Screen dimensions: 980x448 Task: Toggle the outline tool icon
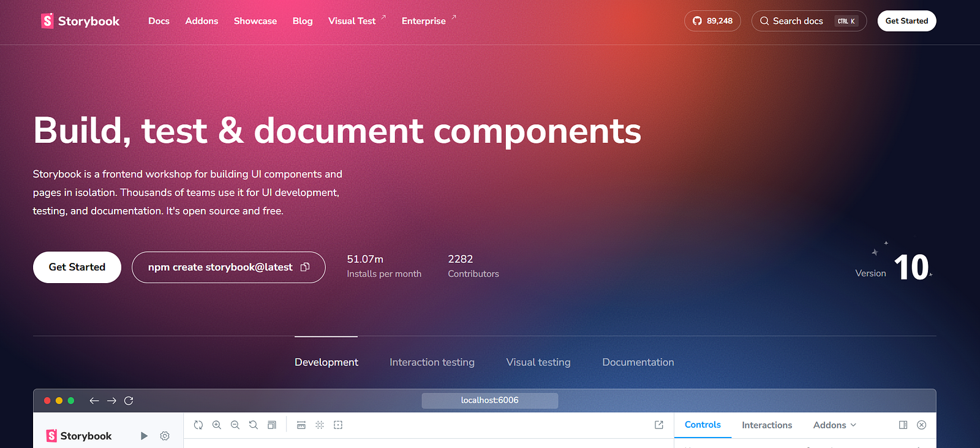click(x=338, y=425)
